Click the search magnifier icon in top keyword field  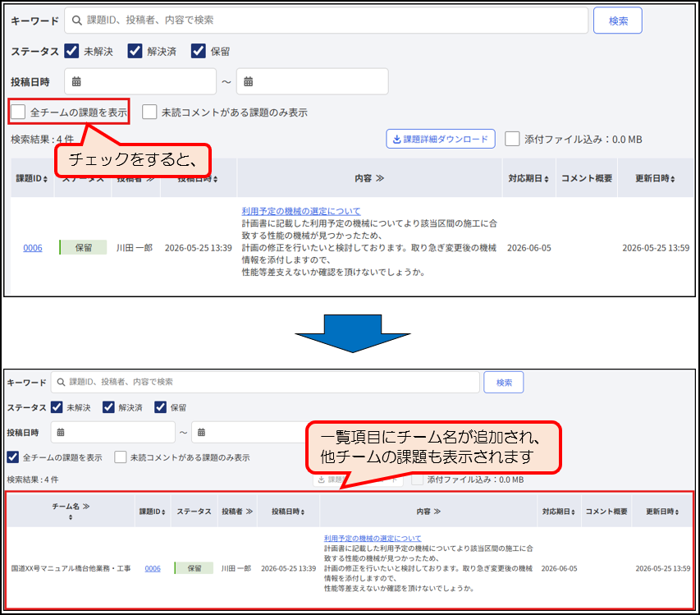pos(77,21)
